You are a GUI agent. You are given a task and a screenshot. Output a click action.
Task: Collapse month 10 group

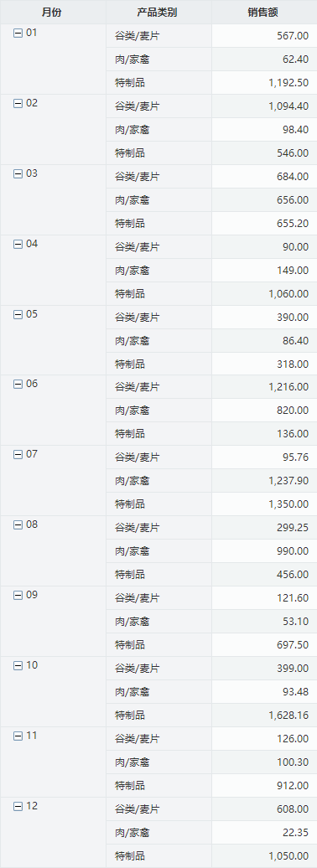[18, 665]
